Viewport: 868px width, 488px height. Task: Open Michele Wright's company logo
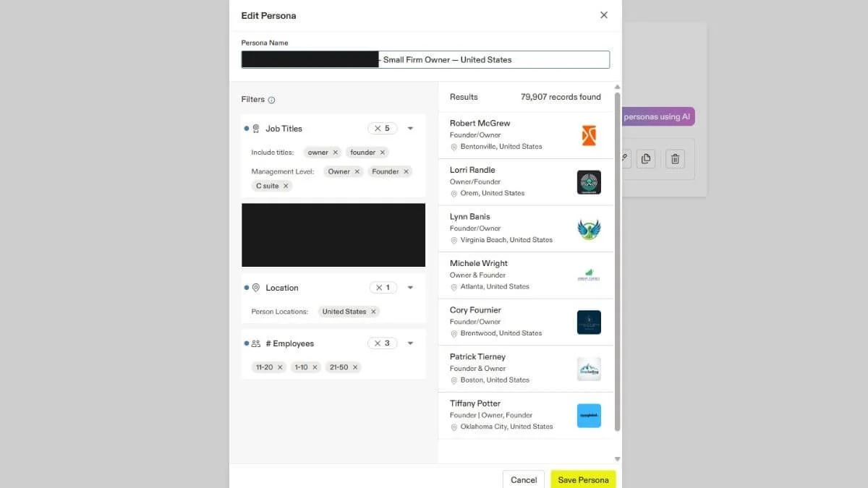tap(589, 275)
